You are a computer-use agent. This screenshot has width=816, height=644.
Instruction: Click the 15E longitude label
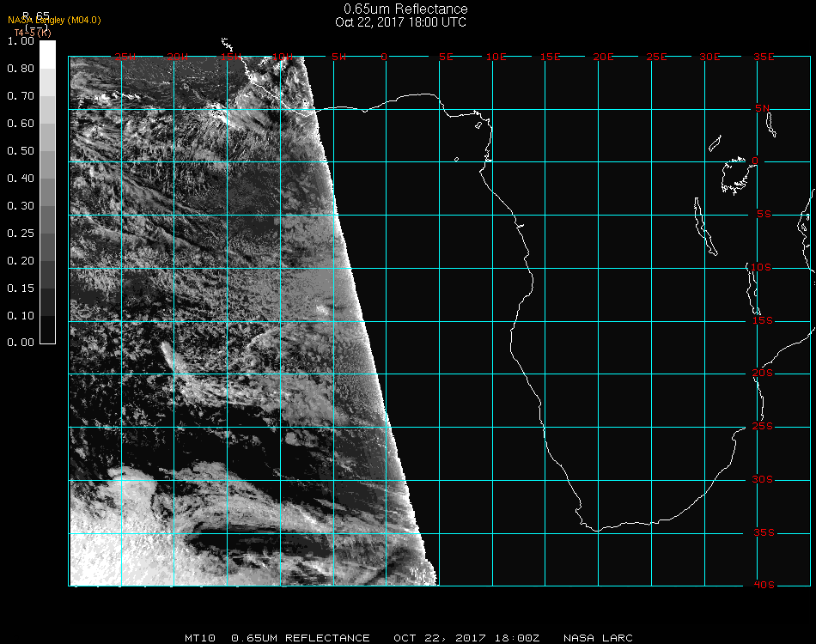click(x=550, y=57)
